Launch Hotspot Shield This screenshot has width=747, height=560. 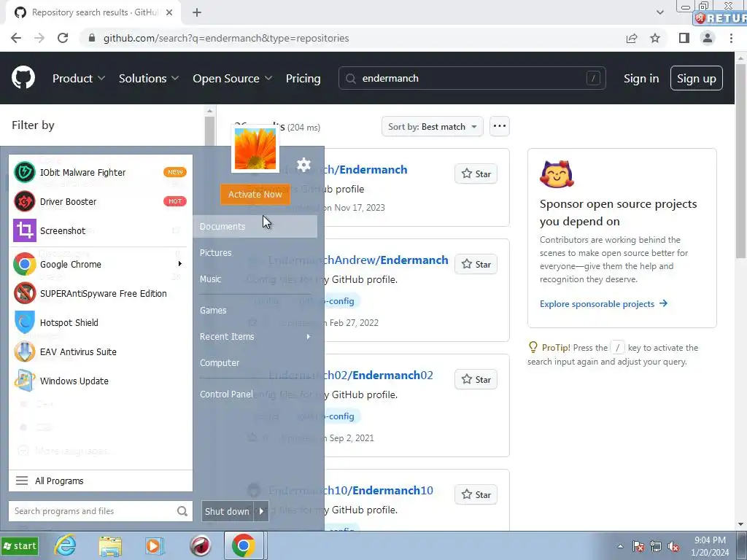pyautogui.click(x=100, y=322)
